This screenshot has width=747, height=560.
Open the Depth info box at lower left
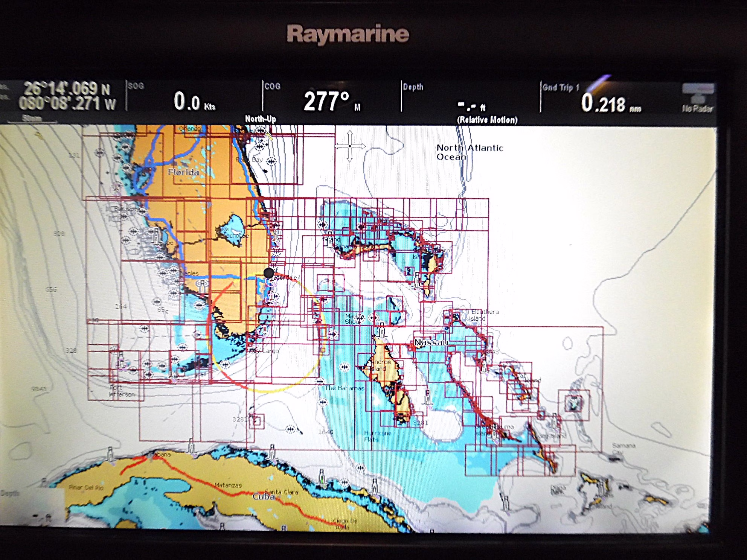click(x=32, y=506)
